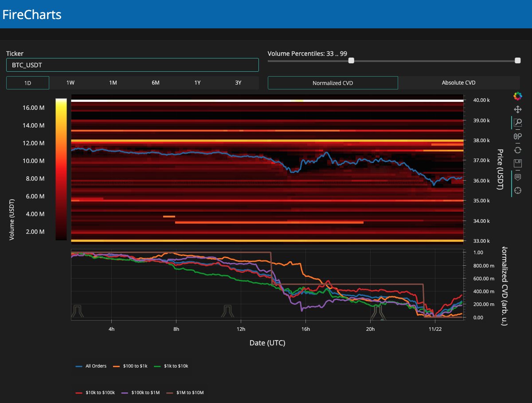
Task: Choose the 1M time range
Action: click(x=113, y=83)
